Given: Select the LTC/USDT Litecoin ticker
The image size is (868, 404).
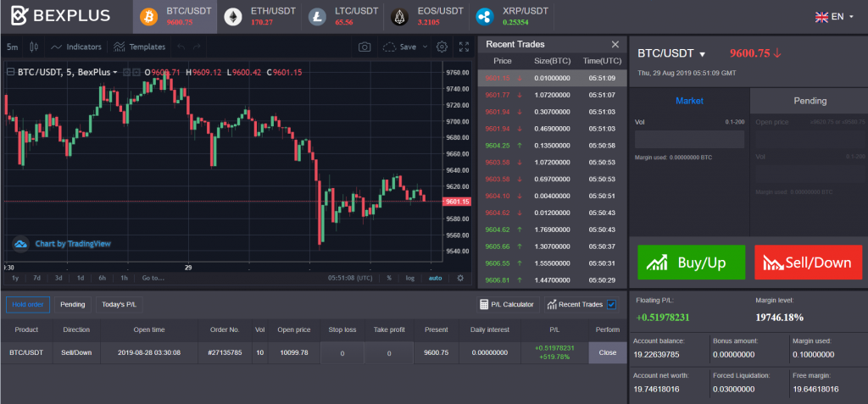Looking at the screenshot, I should pyautogui.click(x=343, y=17).
